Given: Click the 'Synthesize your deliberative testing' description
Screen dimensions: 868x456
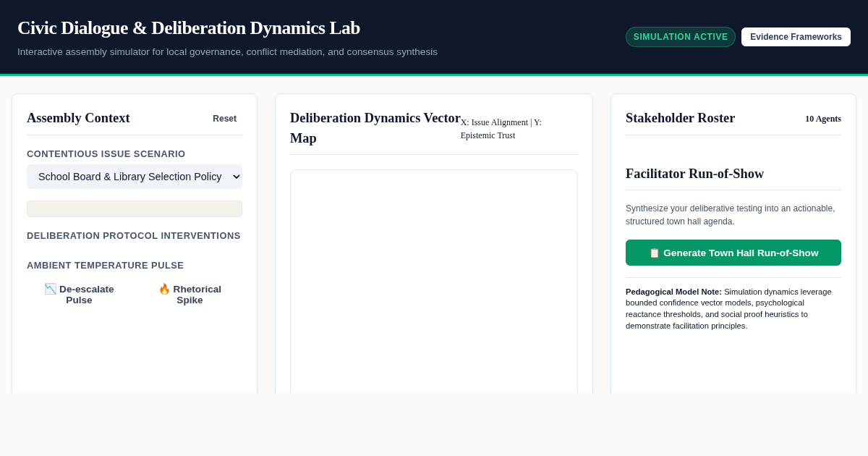Looking at the screenshot, I should click(x=730, y=215).
